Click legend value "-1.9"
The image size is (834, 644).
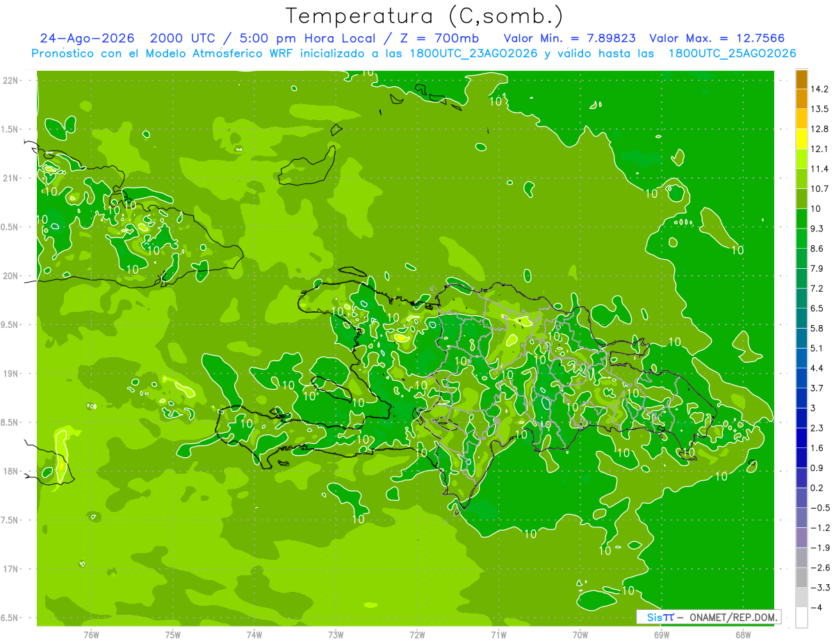(819, 547)
